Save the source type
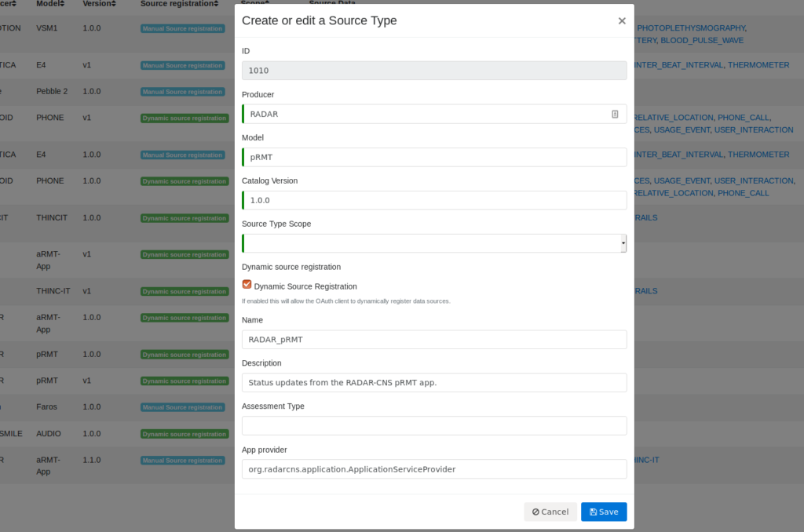 coord(604,512)
